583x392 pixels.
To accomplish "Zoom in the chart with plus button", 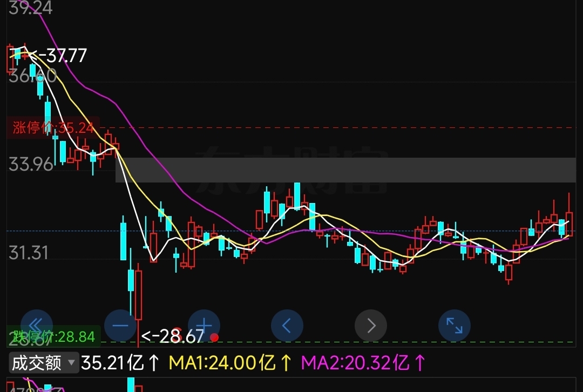I will click(204, 326).
